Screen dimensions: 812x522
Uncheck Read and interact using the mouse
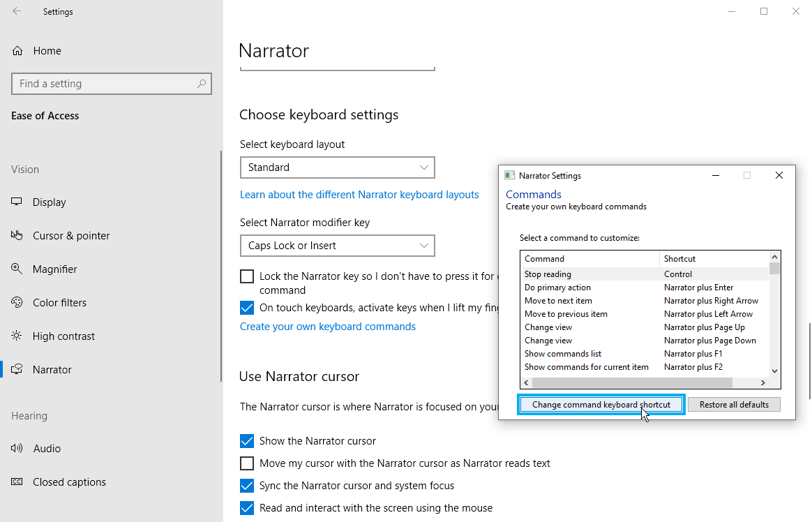click(x=247, y=508)
